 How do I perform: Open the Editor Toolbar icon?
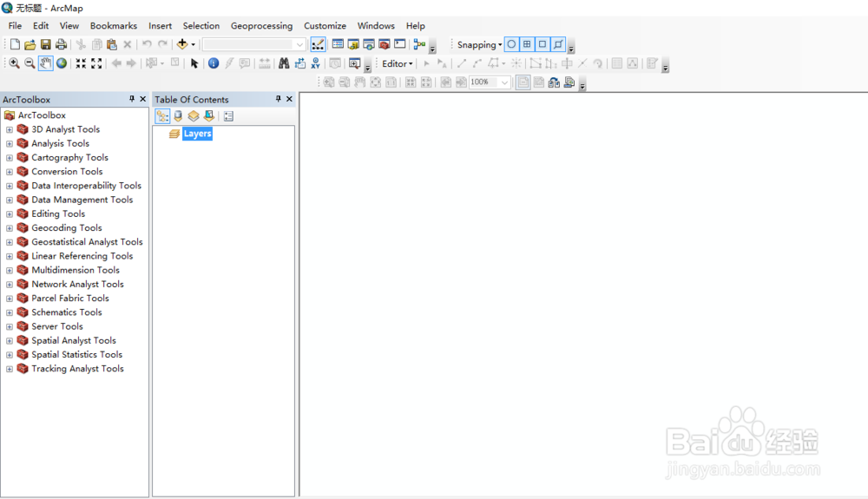pyautogui.click(x=318, y=44)
